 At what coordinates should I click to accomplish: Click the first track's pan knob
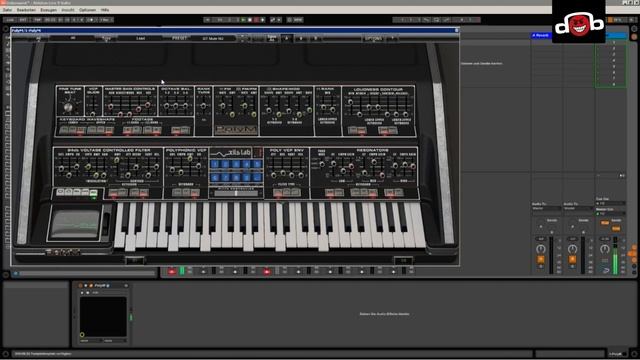(x=541, y=249)
